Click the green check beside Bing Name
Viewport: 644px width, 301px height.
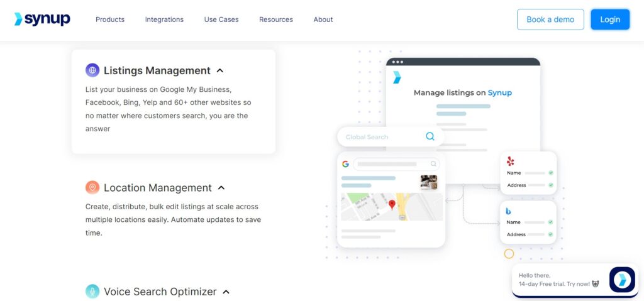click(x=551, y=222)
